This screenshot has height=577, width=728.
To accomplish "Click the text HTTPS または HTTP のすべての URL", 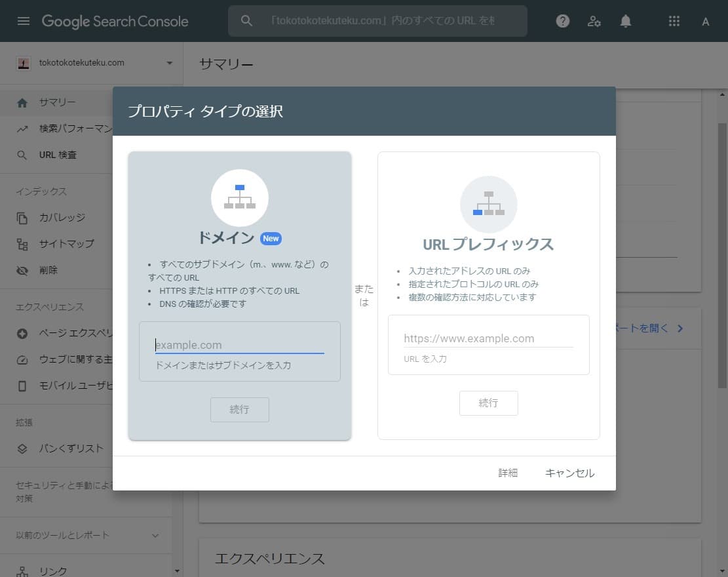I will pos(229,291).
